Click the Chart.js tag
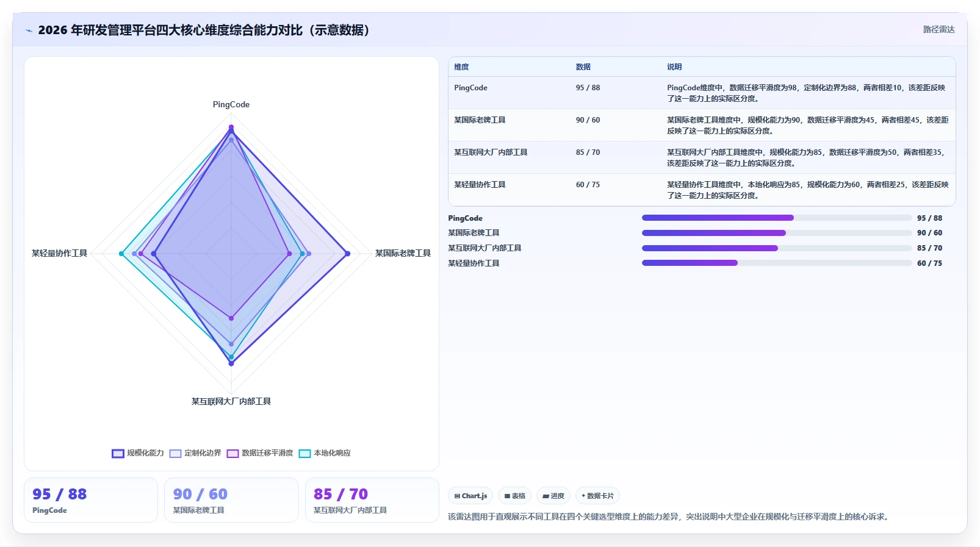 click(x=470, y=496)
